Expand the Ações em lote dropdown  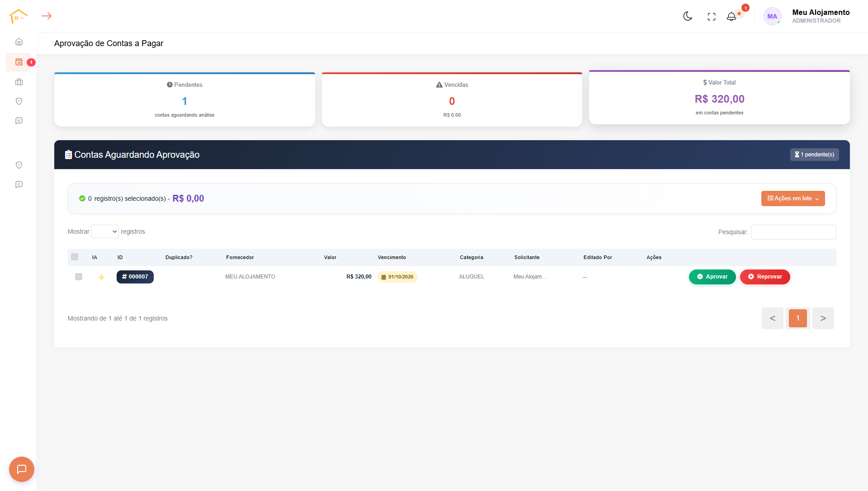pos(793,198)
